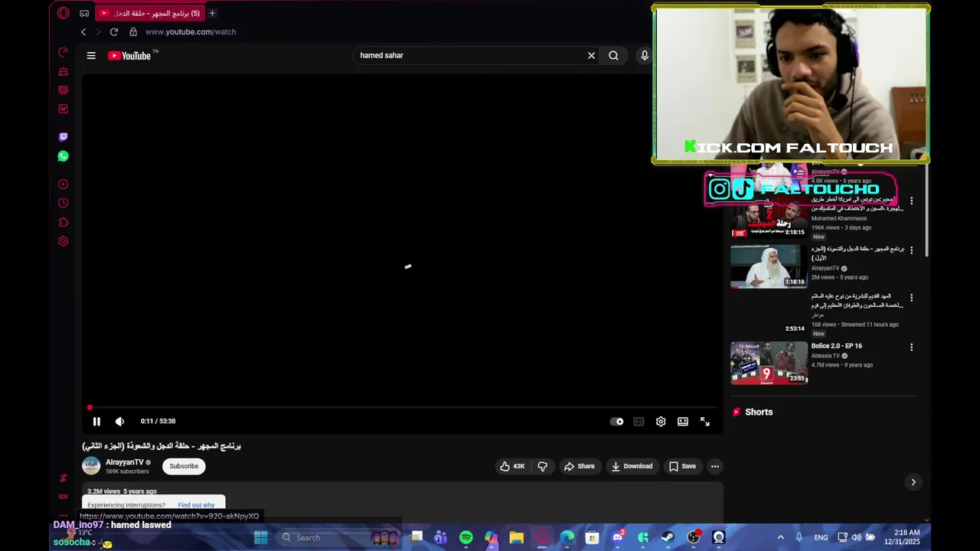Seek on video progress bar
Viewport: 980px width, 551px height.
pyautogui.click(x=403, y=407)
